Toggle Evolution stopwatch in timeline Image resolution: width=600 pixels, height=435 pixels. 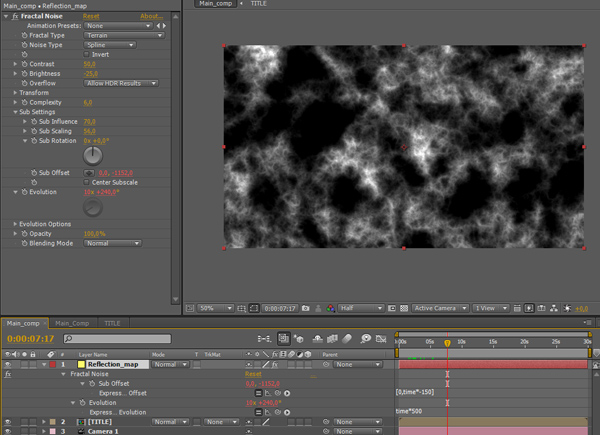(82, 402)
